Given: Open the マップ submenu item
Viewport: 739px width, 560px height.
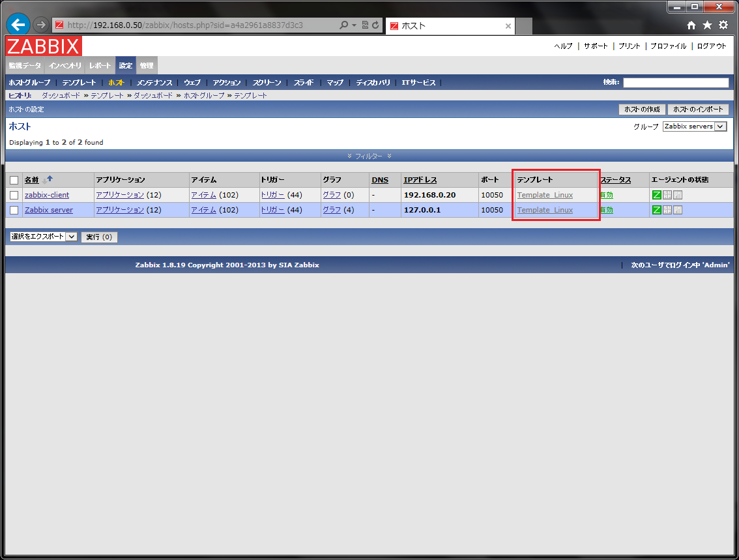Looking at the screenshot, I should 334,83.
